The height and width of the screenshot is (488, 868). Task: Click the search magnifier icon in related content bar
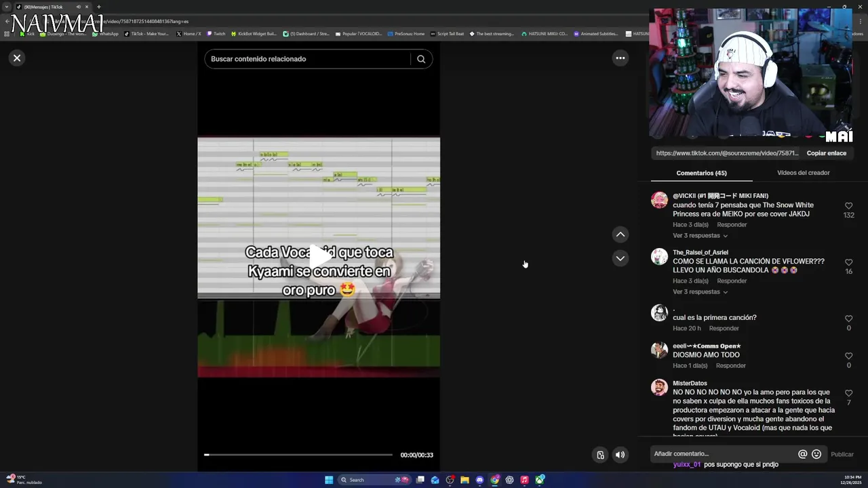(421, 59)
